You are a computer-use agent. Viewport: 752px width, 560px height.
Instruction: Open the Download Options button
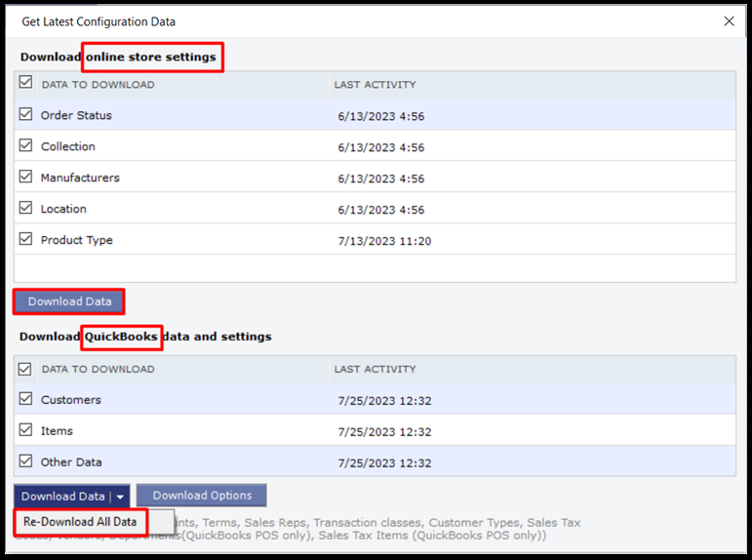[202, 496]
